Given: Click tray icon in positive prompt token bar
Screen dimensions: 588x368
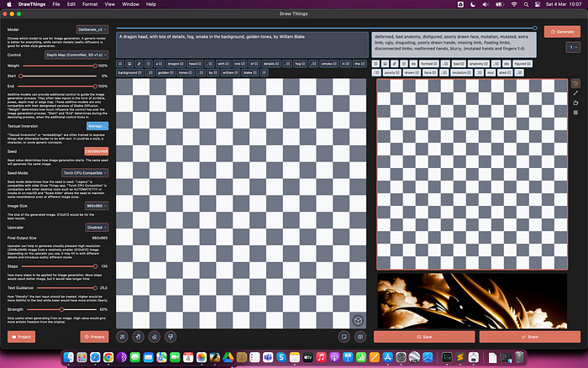Looking at the screenshot, I should [x=129, y=64].
